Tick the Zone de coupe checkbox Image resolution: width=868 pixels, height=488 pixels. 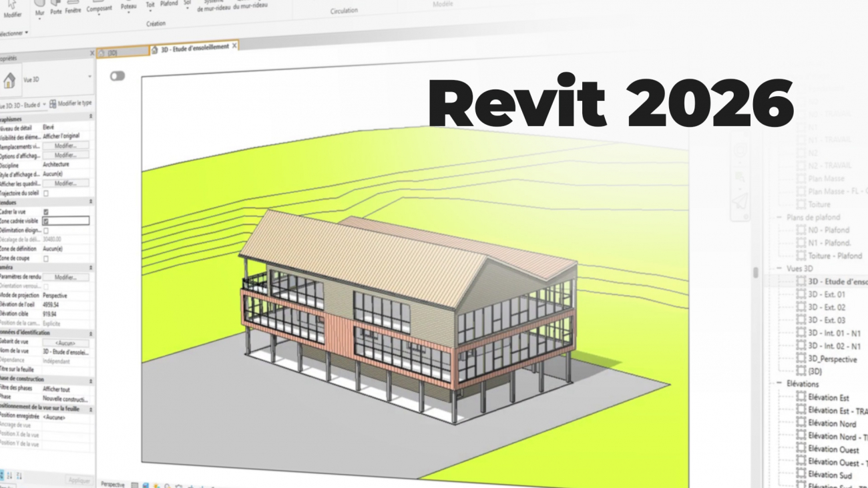pyautogui.click(x=46, y=258)
